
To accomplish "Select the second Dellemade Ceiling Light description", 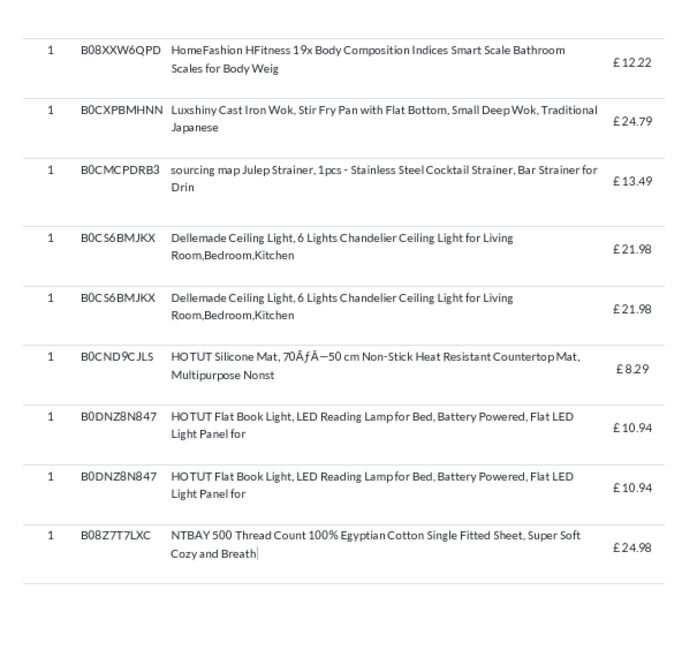I will click(342, 306).
